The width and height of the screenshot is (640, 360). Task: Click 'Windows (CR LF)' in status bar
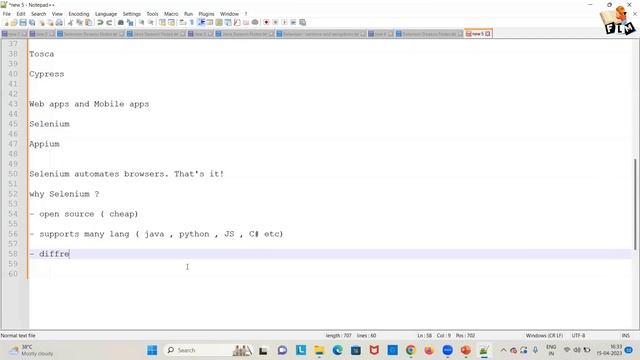click(544, 336)
